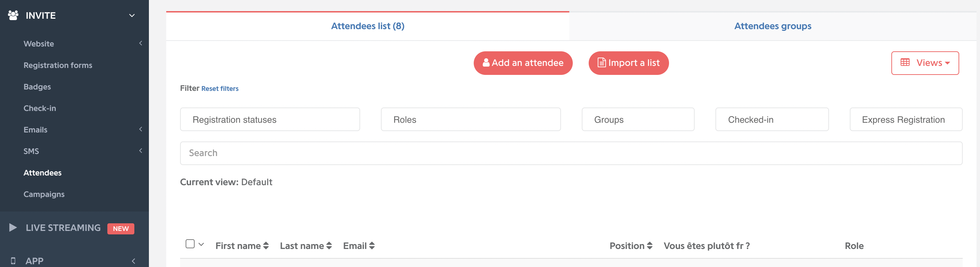Expand the Website submenu arrow
Screen dimensions: 980x267
tap(141, 43)
